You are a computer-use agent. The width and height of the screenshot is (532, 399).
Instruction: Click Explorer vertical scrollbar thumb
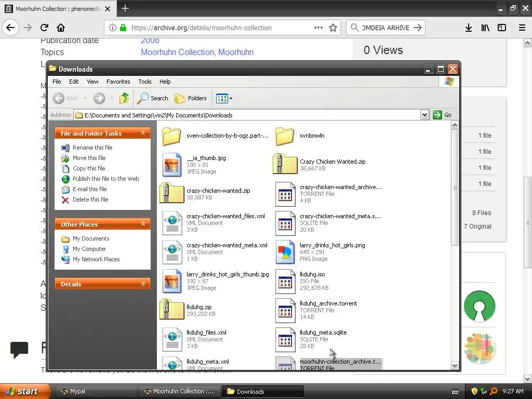point(455,187)
